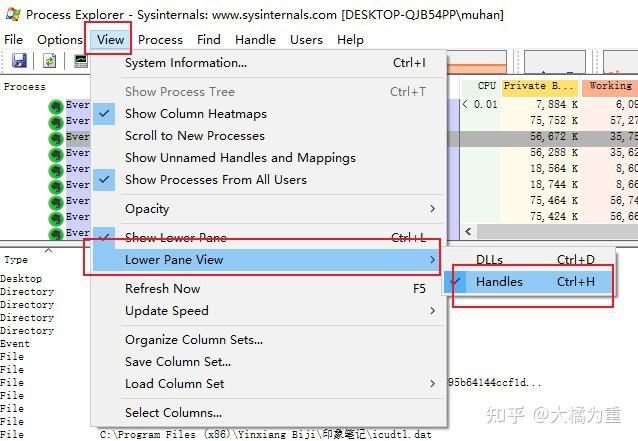Toggle Show Lower Pane option
The image size is (638, 441).
(x=269, y=237)
